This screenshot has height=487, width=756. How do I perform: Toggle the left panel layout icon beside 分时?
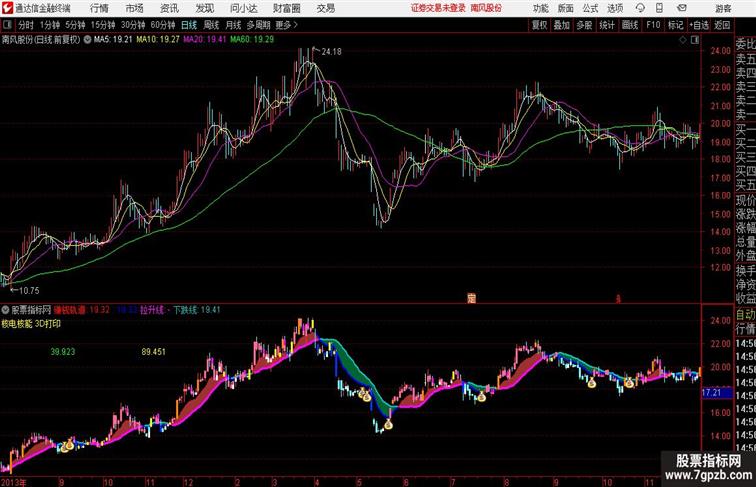pyautogui.click(x=7, y=25)
